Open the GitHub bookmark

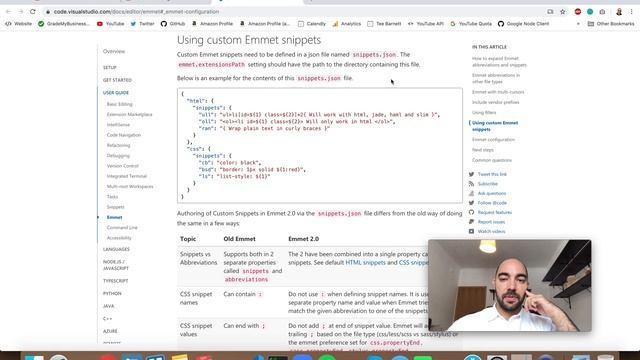(x=173, y=24)
